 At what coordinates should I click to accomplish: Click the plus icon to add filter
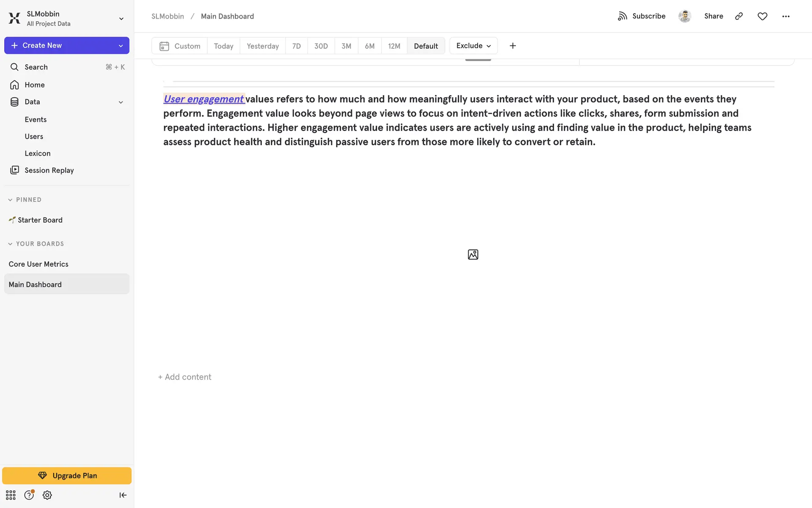point(513,46)
